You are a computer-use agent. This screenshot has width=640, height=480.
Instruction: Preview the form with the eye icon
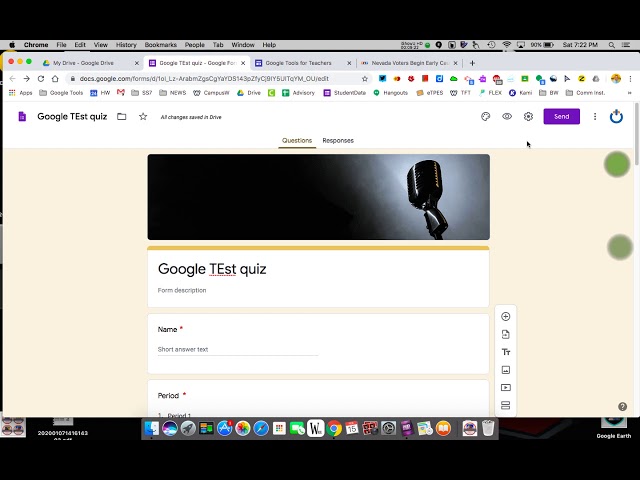point(507,117)
